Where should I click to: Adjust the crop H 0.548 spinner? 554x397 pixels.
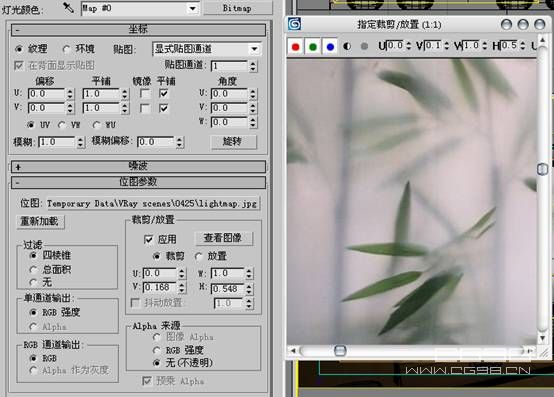click(x=249, y=289)
